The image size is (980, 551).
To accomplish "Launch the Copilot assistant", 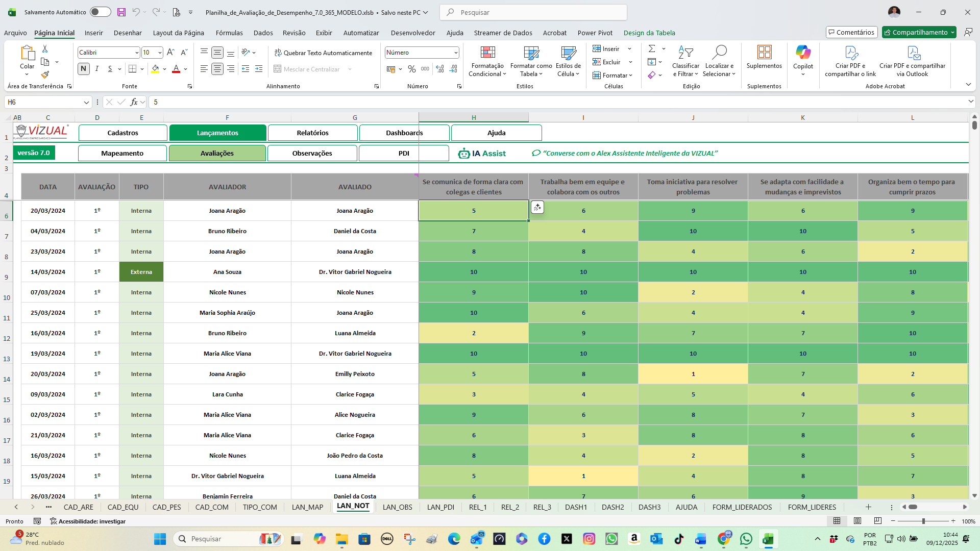I will pyautogui.click(x=803, y=58).
